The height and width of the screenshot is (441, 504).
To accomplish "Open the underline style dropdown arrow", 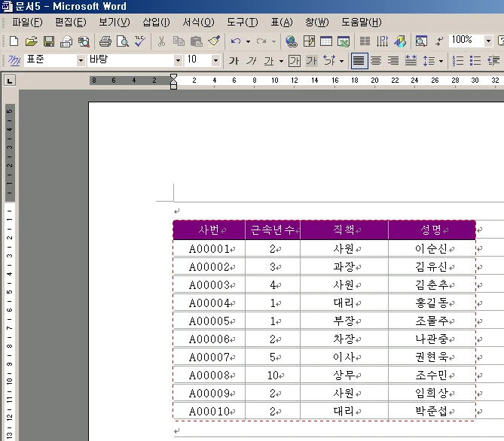I will click(x=281, y=61).
